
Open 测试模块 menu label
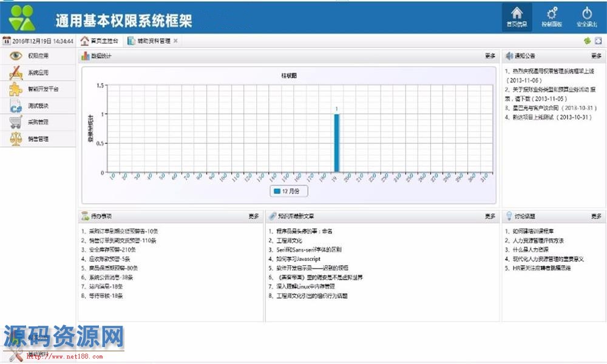click(38, 106)
